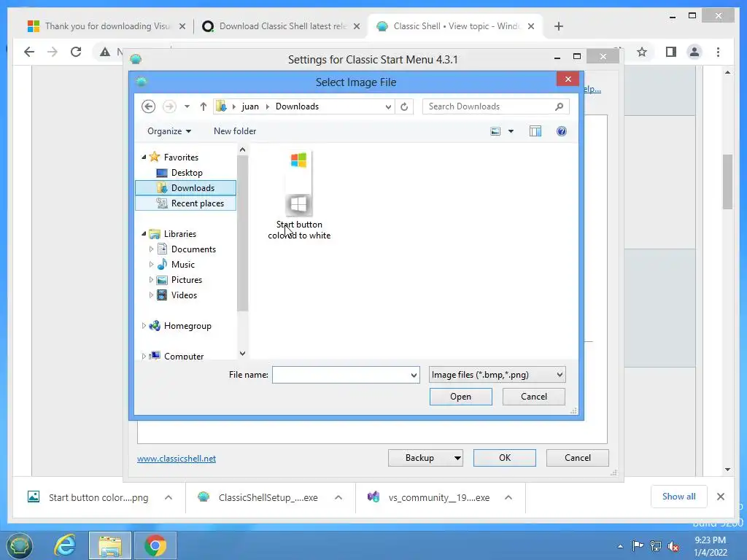Reload the page in Chrome
Image resolution: width=747 pixels, height=560 pixels.
point(76,52)
